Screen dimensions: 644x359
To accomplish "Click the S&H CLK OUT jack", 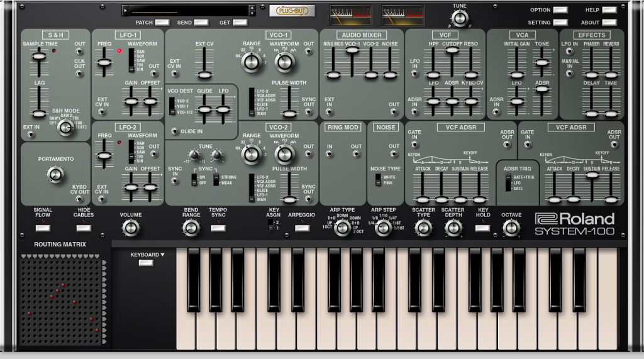I will point(79,74).
